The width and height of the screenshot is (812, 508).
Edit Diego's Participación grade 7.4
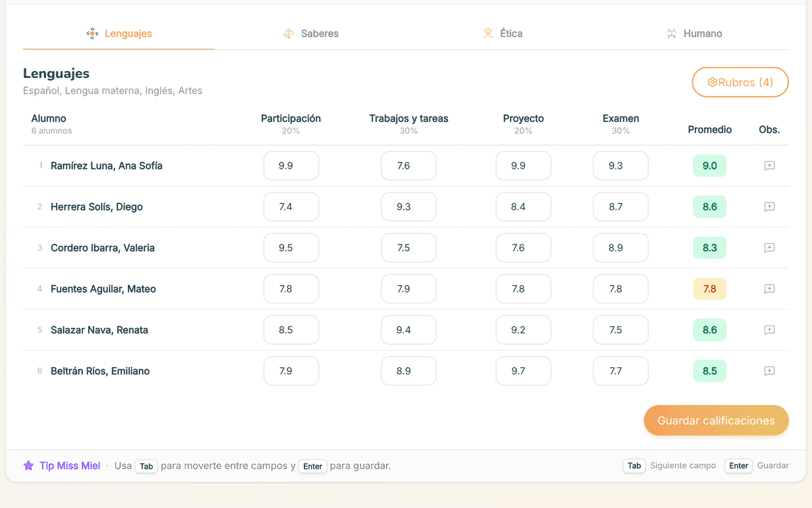(291, 207)
